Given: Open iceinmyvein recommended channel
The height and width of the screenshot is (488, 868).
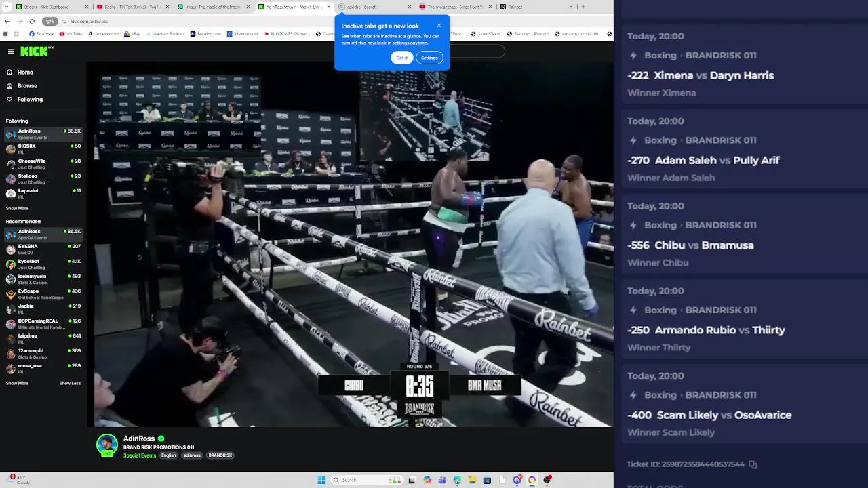Looking at the screenshot, I should tap(43, 279).
